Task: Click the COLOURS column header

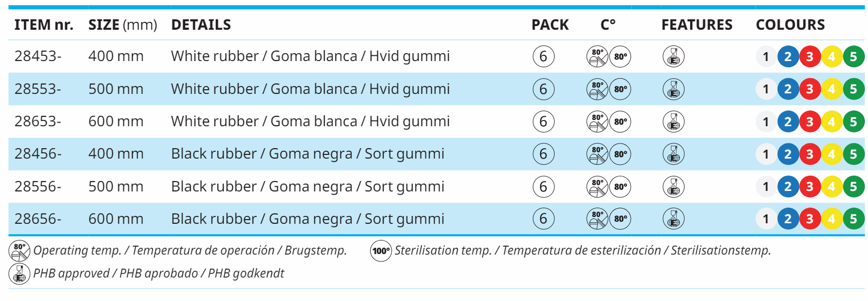Action: click(x=790, y=25)
